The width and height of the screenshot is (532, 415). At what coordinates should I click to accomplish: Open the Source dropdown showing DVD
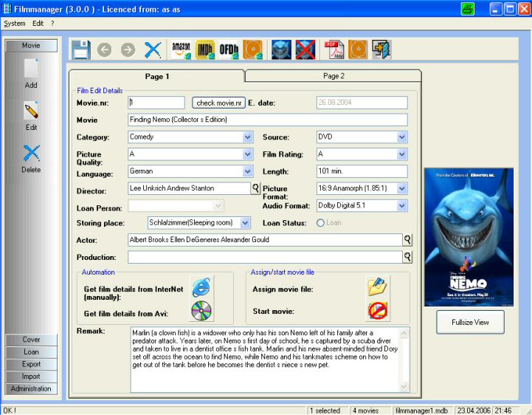[402, 137]
